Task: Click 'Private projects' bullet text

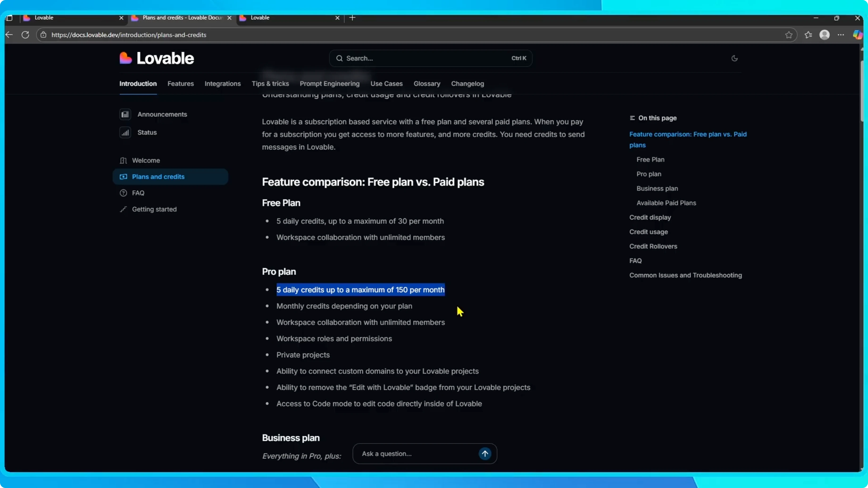Action: coord(303,355)
